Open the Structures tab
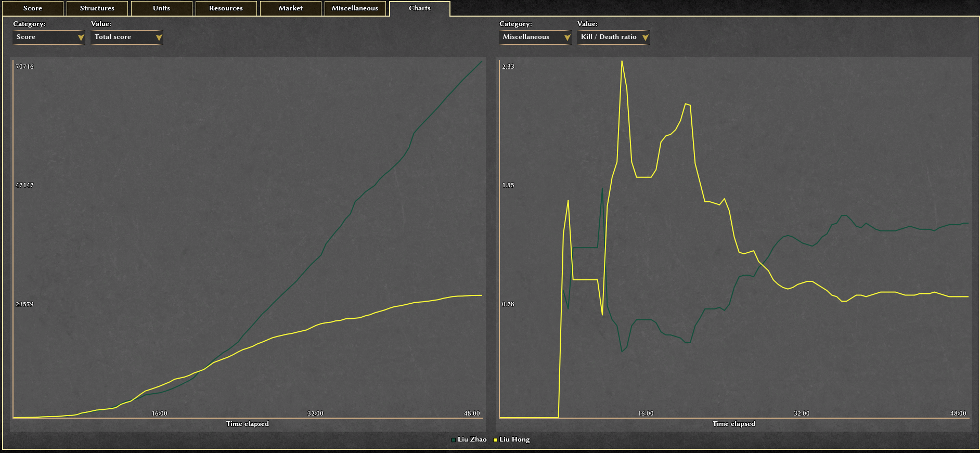980x453 pixels. coord(97,8)
